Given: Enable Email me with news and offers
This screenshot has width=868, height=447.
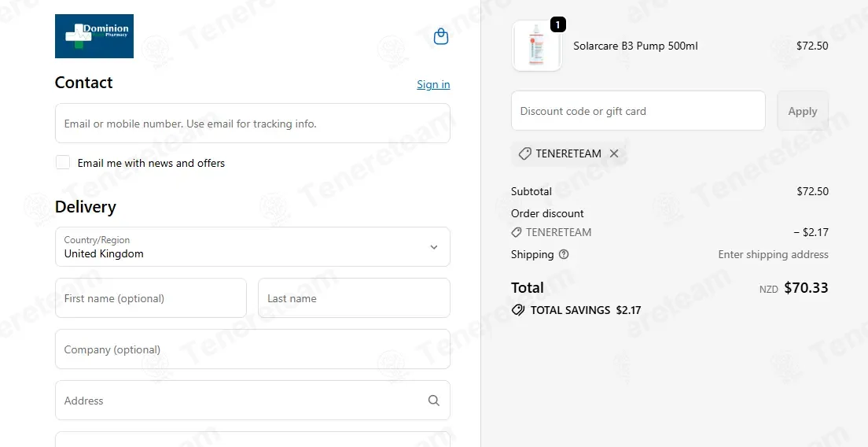Looking at the screenshot, I should tap(63, 162).
